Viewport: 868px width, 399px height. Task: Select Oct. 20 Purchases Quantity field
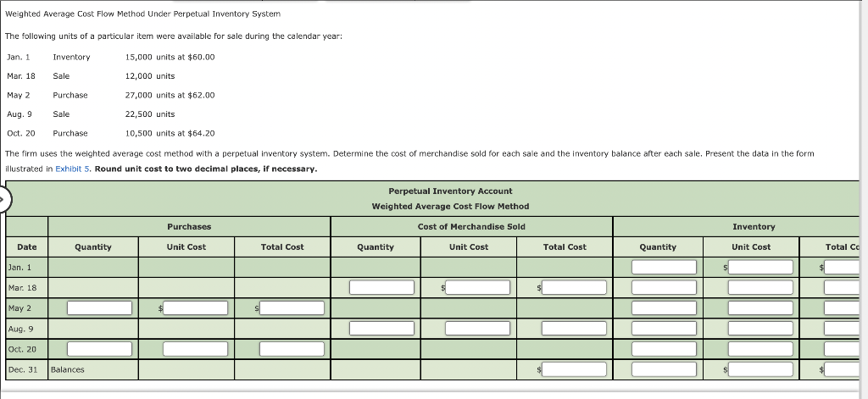[100, 349]
